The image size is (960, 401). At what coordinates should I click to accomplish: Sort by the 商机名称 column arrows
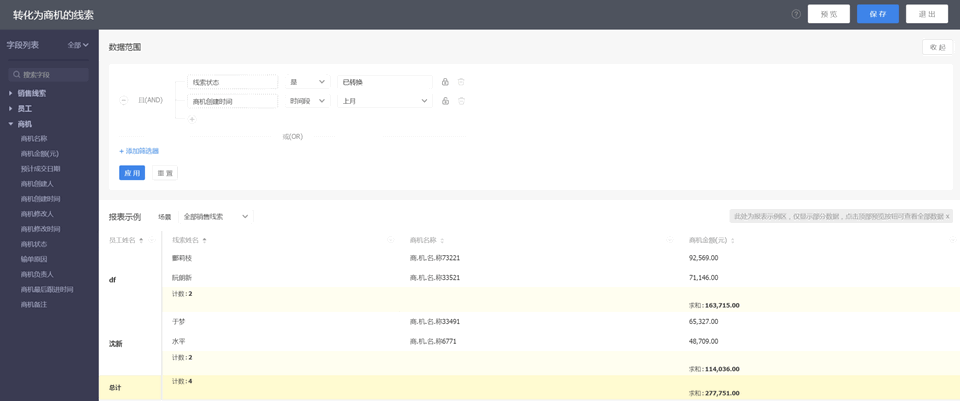442,241
